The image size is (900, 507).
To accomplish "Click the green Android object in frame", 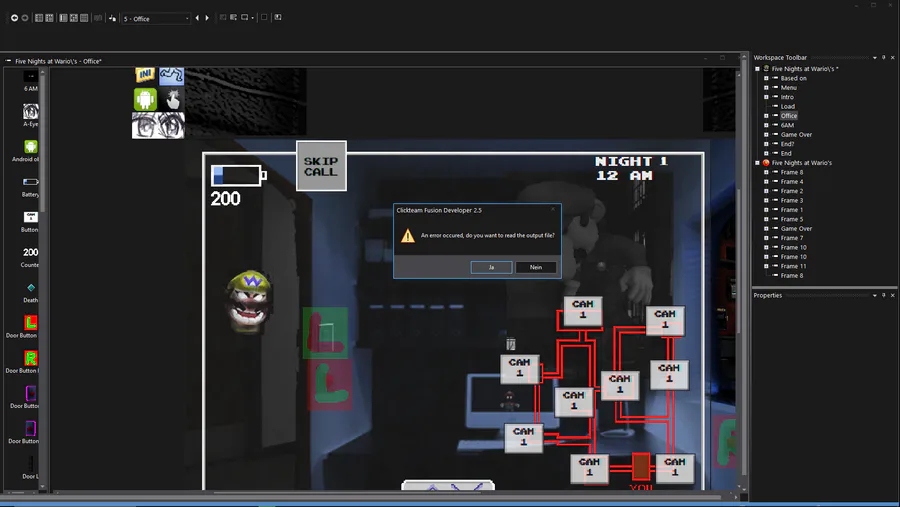I will click(145, 99).
